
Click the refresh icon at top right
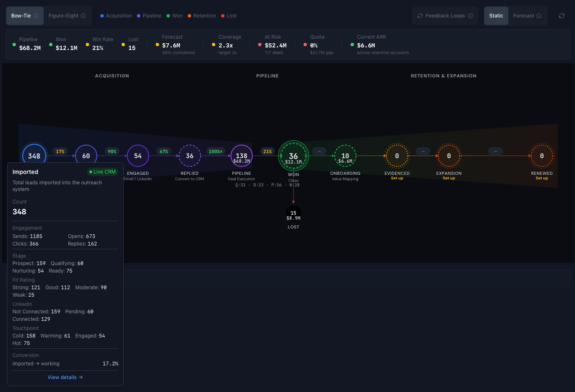pos(561,16)
